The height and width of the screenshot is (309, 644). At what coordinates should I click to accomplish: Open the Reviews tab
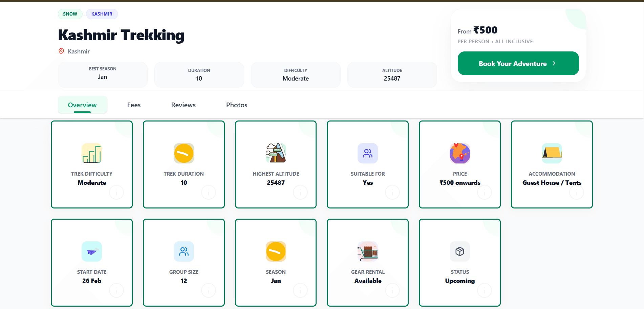183,105
